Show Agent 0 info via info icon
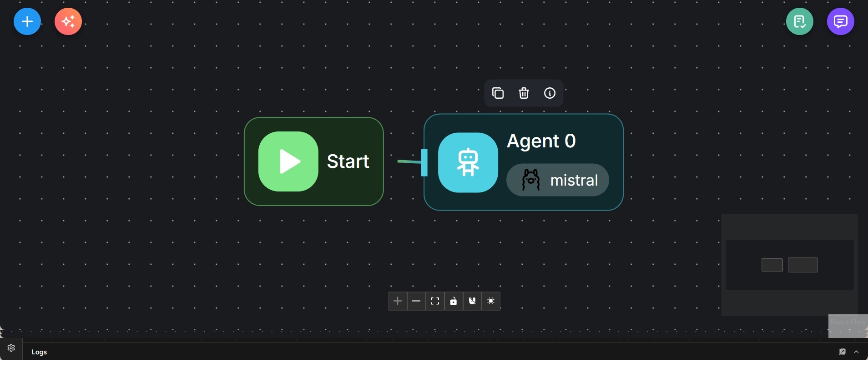The image size is (868, 383). 550,94
